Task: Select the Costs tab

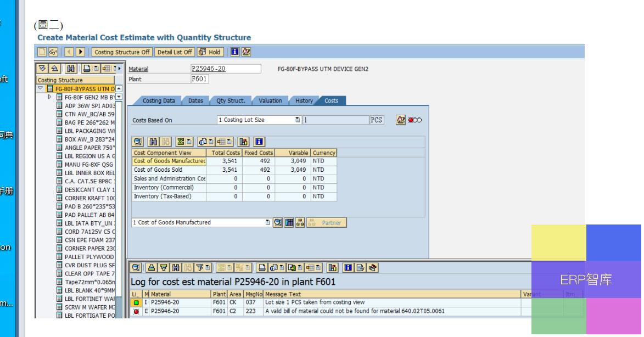Action: (x=332, y=100)
